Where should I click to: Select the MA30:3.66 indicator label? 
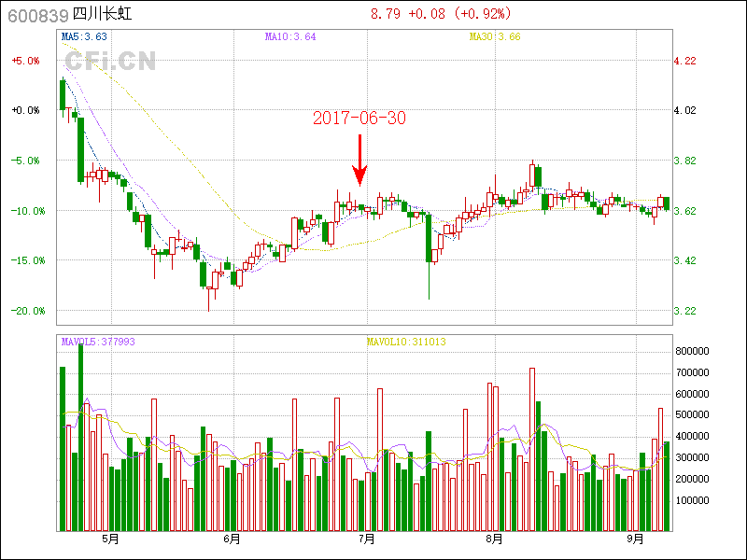point(495,36)
